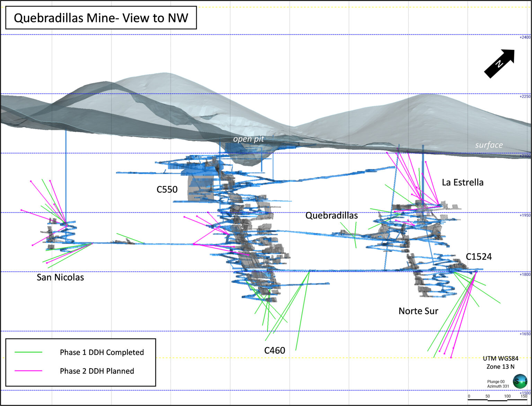The image size is (532, 406).
Task: Click the magenta Phase 2 DDH legend line
Action: [x=28, y=371]
